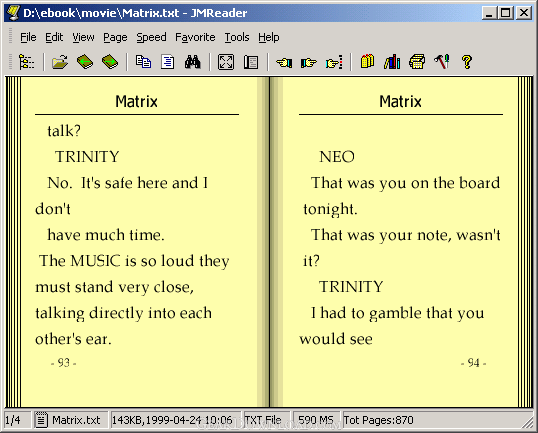Open the Help menu
Image resolution: width=538 pixels, height=433 pixels.
click(x=269, y=37)
